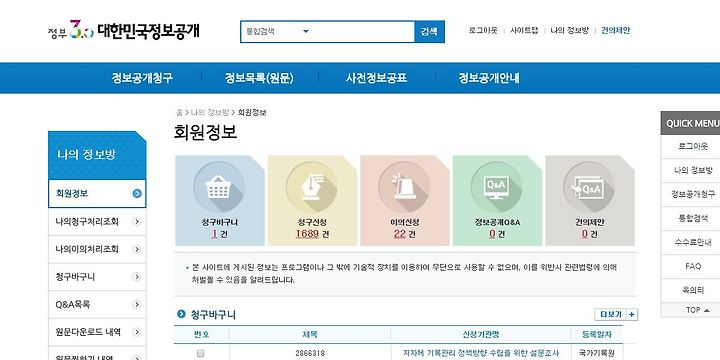Viewport: 720px width, 360px height.
Task: Click the 제목 column header
Action: [310, 335]
